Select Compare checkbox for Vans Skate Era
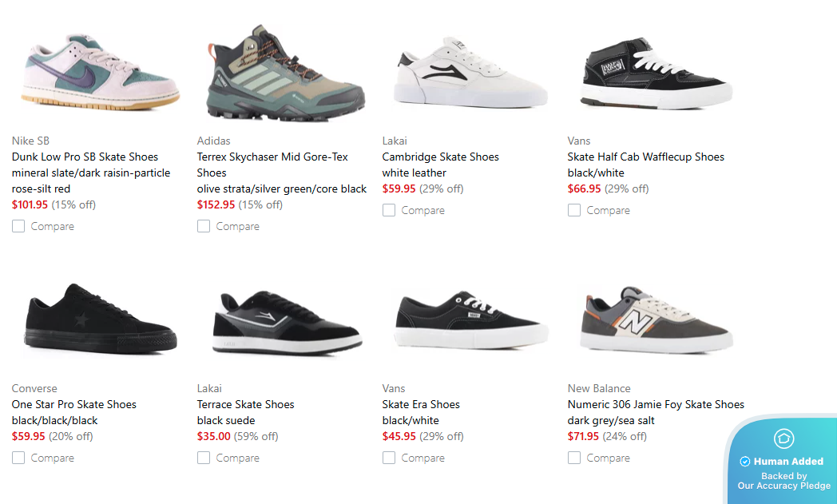 (x=389, y=458)
